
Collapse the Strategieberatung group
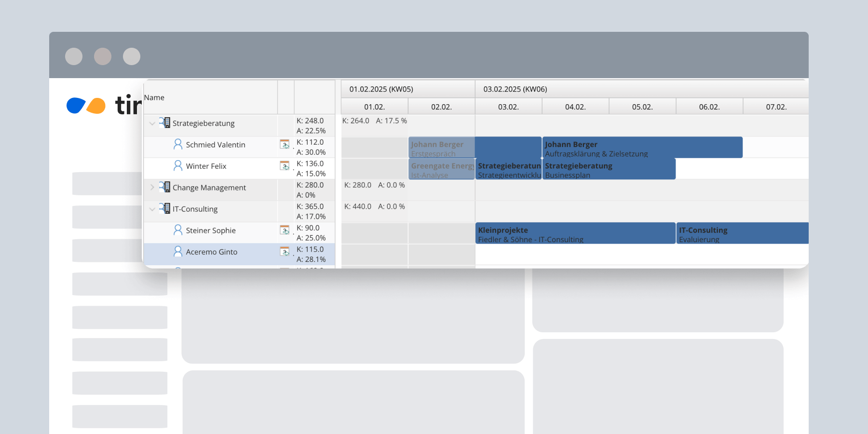(152, 123)
